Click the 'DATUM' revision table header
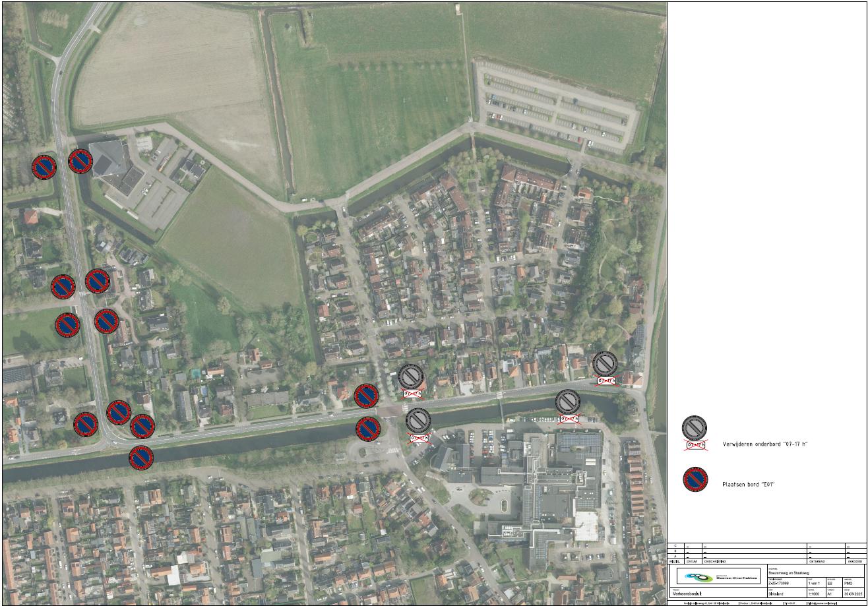This screenshot has width=868, height=606. 691,561
